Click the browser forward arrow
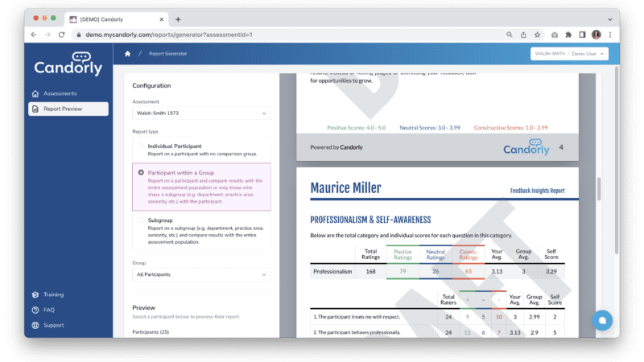644x362 pixels. tap(47, 35)
